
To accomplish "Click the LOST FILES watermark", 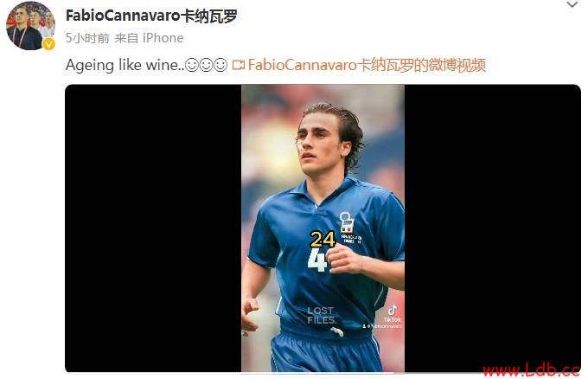I will pos(322,315).
